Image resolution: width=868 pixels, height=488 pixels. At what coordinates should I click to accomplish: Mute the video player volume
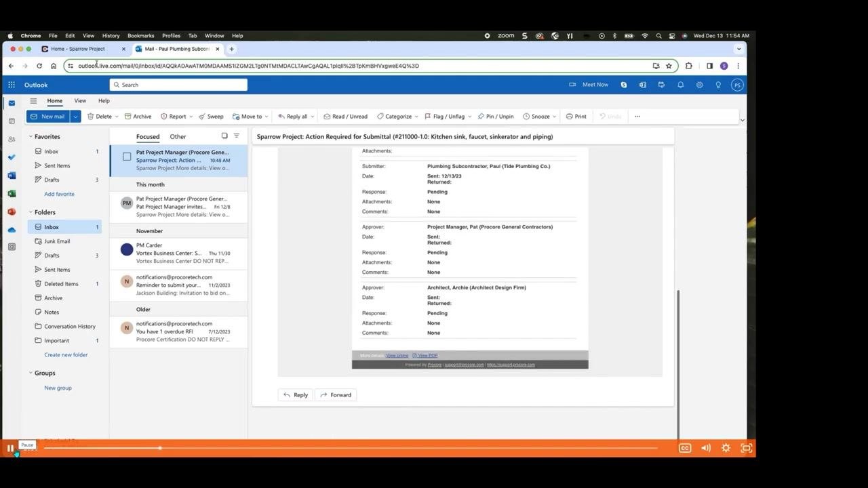[706, 448]
